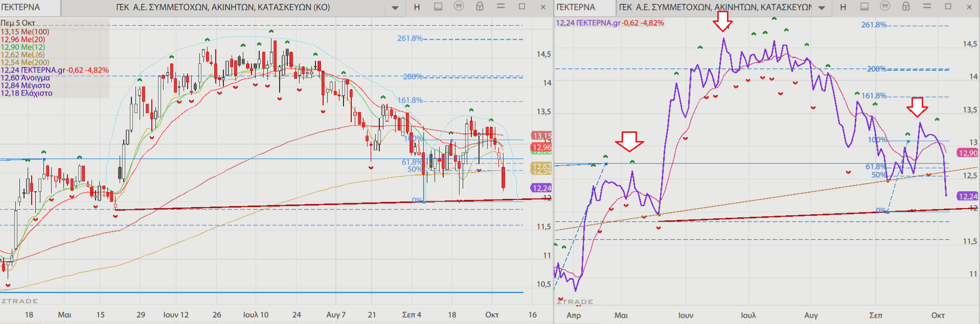The width and height of the screenshot is (980, 324).
Task: Expand the company name dropdown in right chart
Action: click(822, 8)
